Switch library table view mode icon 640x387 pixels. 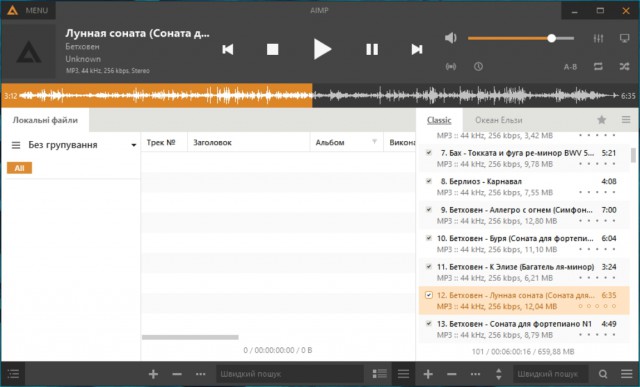point(380,374)
